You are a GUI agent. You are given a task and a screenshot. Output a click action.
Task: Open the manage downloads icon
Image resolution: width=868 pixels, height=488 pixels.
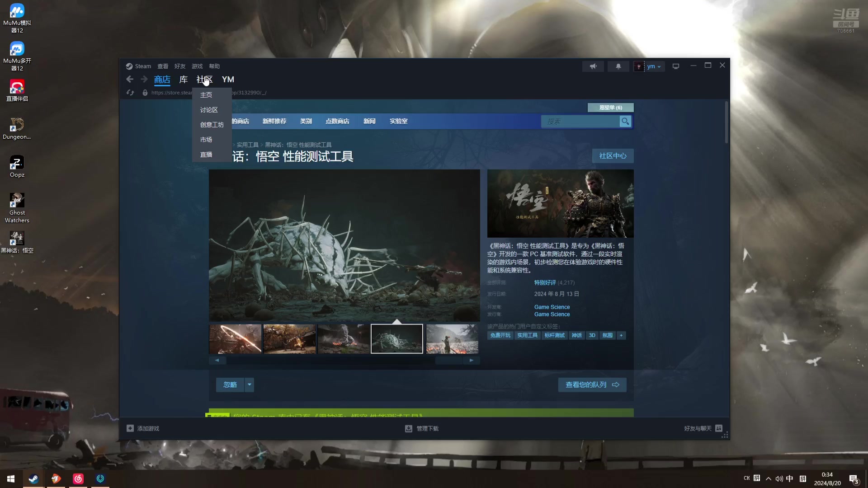409,428
